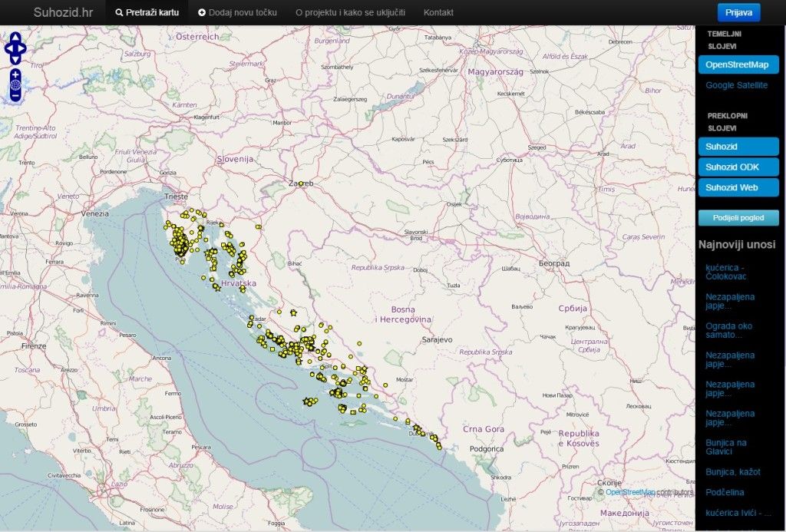Open Dodaj novu točku menu item
This screenshot has width=786, height=532.
(x=238, y=12)
